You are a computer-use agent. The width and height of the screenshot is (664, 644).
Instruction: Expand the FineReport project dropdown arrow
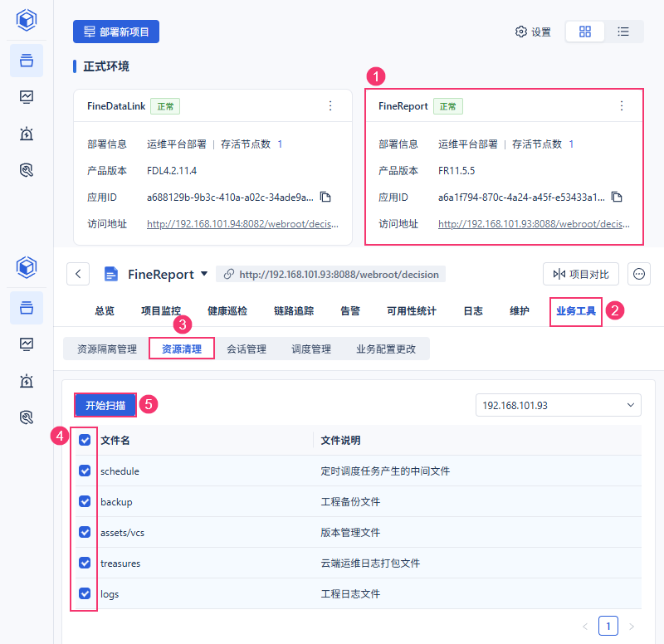[x=204, y=274]
